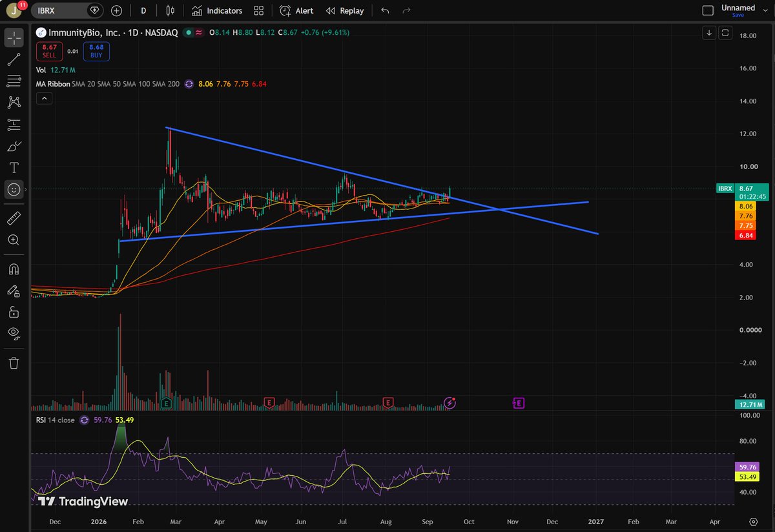Click the red earnings E marker near August
775x532 pixels.
388,403
